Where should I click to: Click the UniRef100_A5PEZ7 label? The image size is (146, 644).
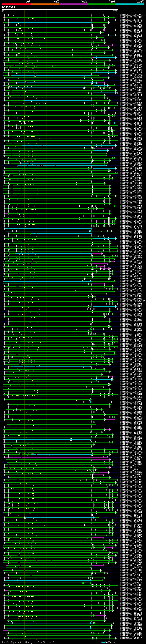tap(131, 366)
